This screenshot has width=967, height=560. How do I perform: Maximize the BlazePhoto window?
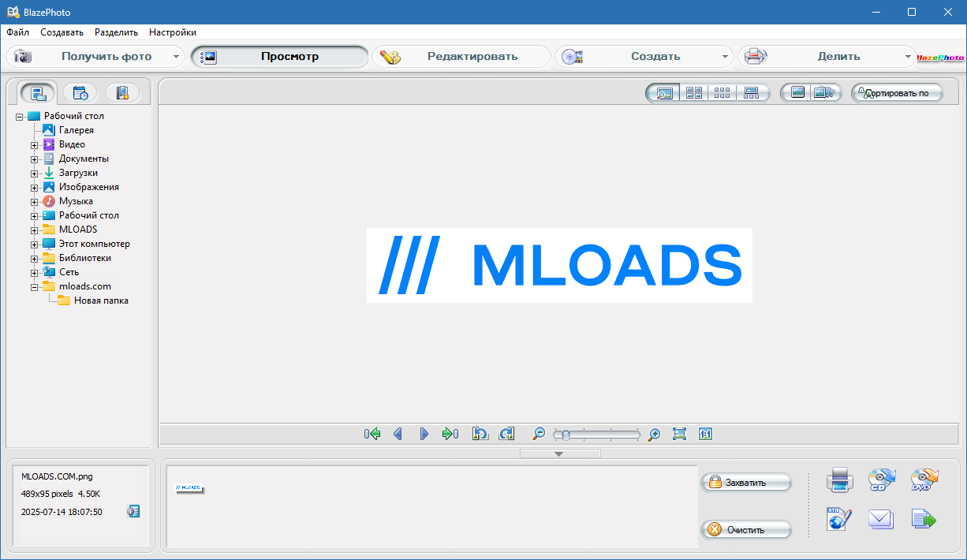pyautogui.click(x=912, y=12)
